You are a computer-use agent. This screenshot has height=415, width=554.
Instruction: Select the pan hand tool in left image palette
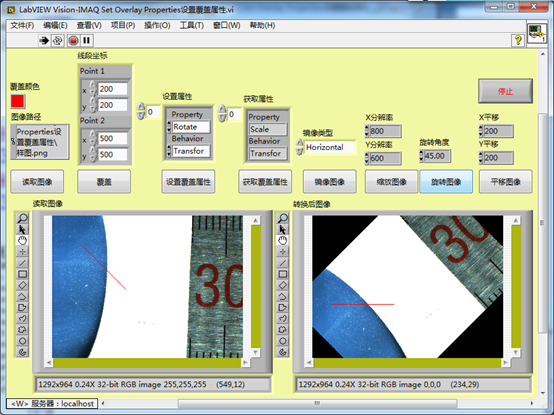(22, 241)
